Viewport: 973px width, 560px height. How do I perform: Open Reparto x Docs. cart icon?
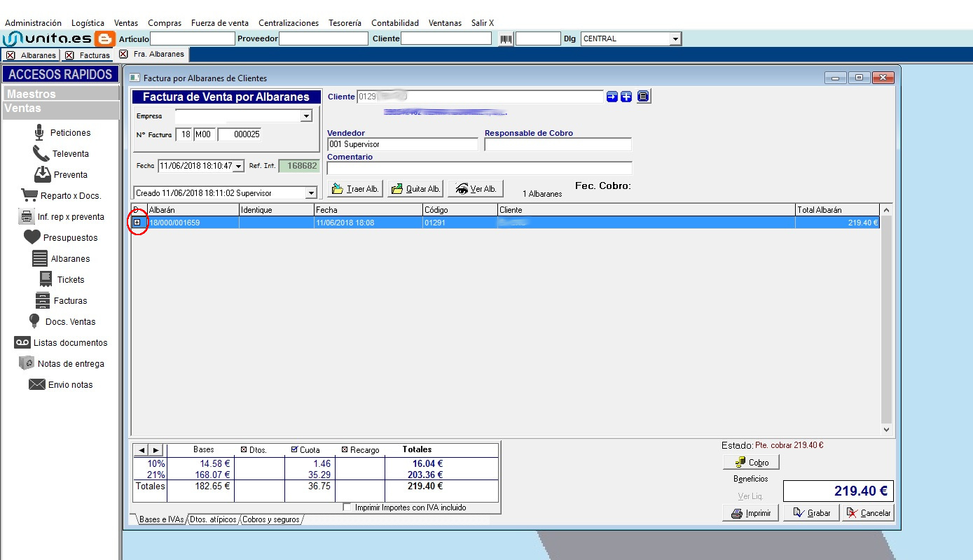pyautogui.click(x=29, y=195)
